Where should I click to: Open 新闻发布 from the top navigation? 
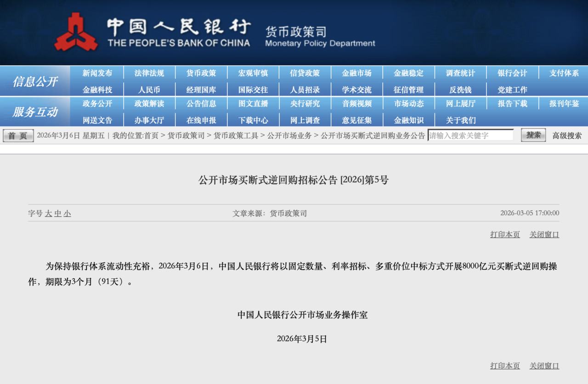(x=96, y=73)
